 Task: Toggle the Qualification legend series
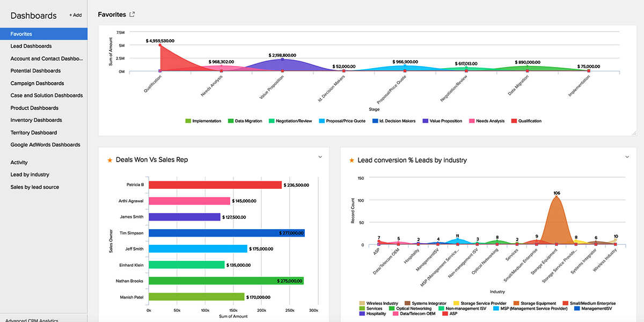click(526, 121)
